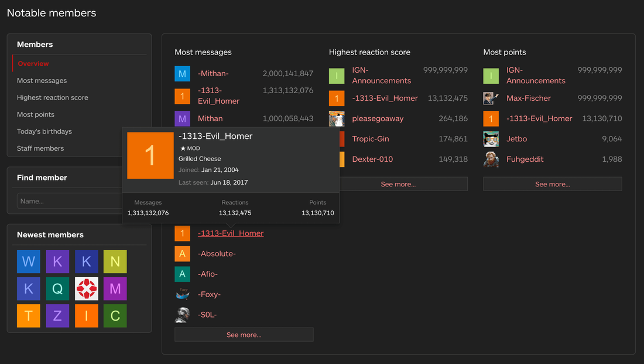Select Today's birthdays in Members menu
Screen dimensions: 644x364
pos(44,132)
